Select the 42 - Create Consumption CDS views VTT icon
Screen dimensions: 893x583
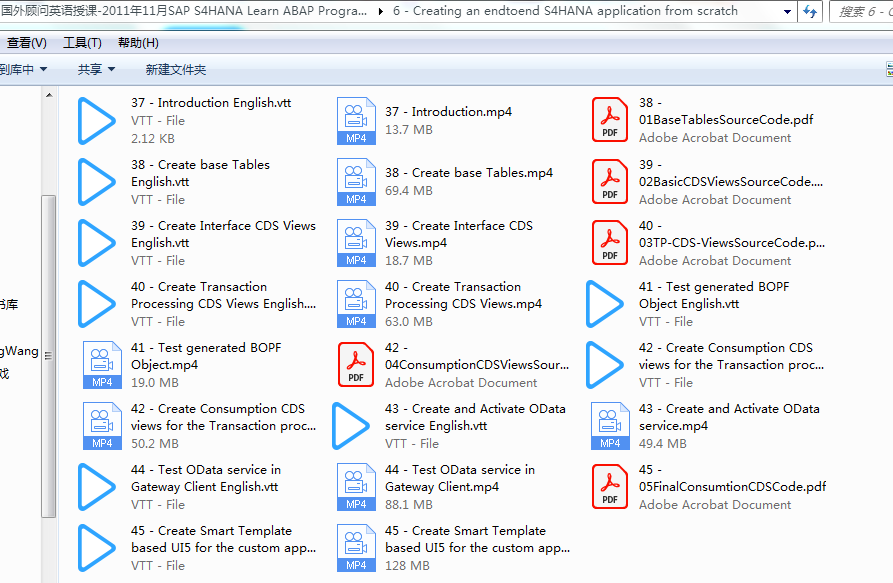[605, 364]
